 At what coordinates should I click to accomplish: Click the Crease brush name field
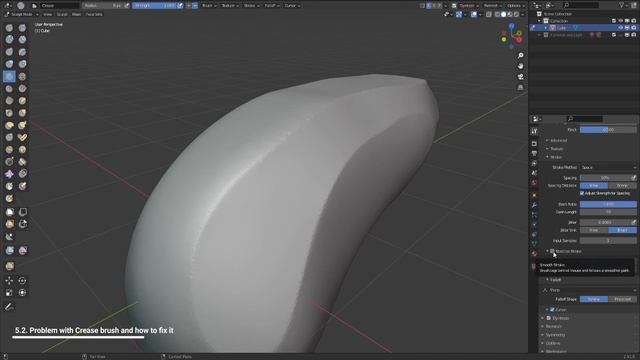click(59, 6)
